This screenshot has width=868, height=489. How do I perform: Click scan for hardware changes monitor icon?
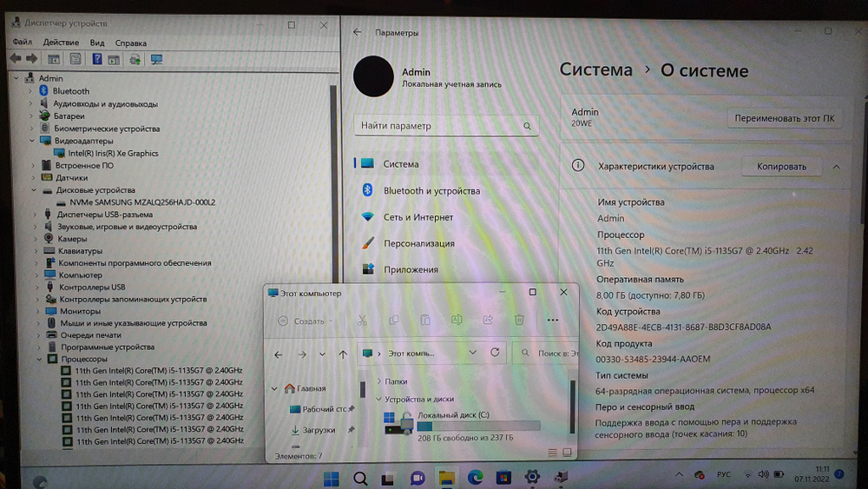[156, 59]
